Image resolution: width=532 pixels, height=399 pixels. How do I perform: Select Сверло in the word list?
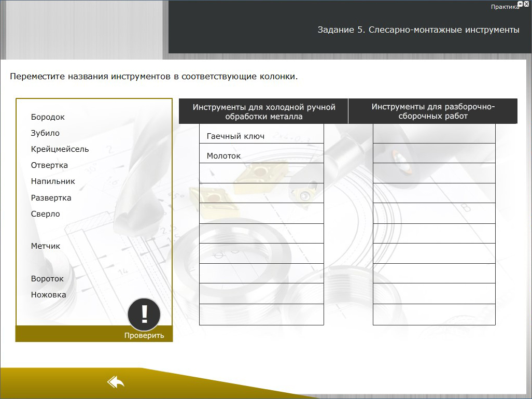click(x=46, y=214)
